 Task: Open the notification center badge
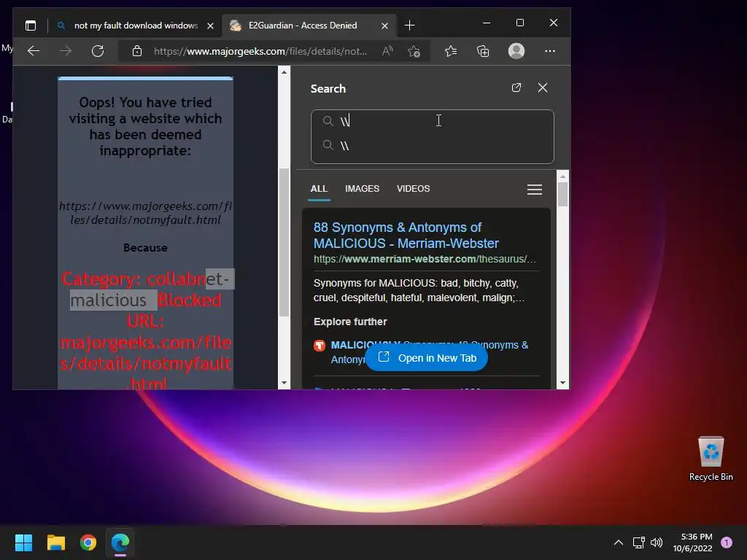[727, 542]
